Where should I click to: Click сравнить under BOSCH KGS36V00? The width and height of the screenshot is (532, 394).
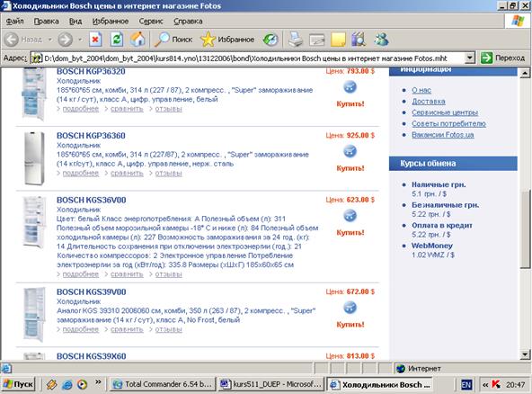[x=127, y=274]
